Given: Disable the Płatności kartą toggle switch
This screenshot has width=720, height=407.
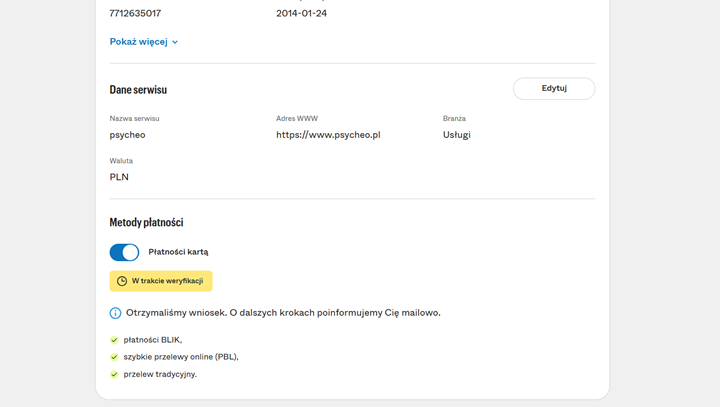Looking at the screenshot, I should 124,252.
